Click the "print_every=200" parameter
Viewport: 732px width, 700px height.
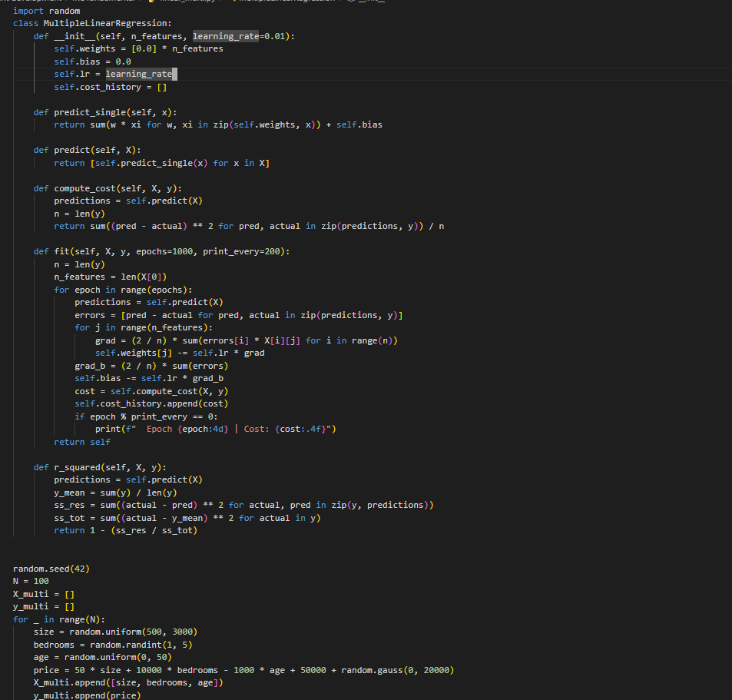[x=241, y=252]
